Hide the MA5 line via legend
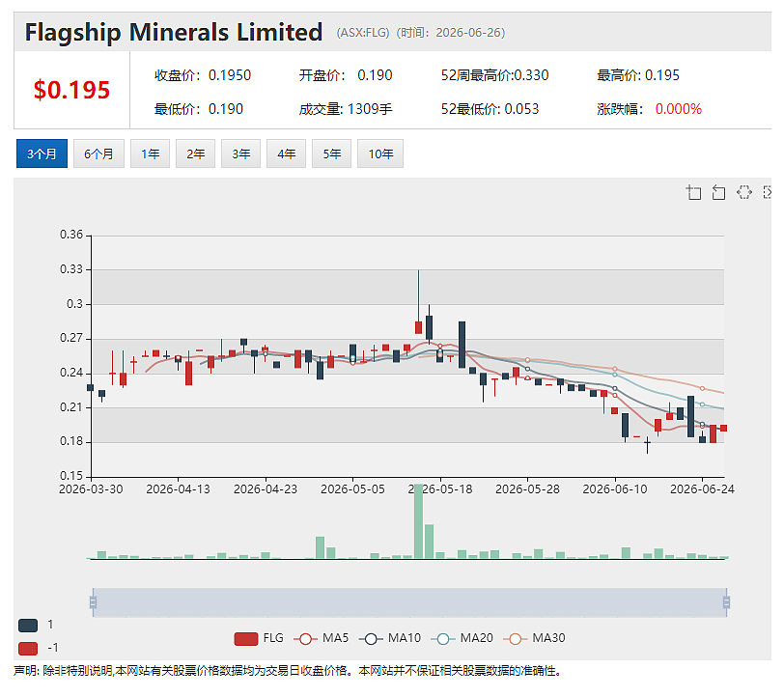Image resolution: width=784 pixels, height=697 pixels. [x=321, y=638]
